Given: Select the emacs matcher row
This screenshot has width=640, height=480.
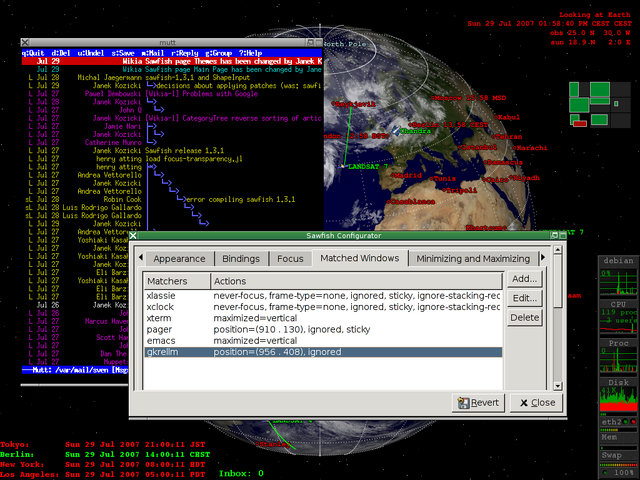Looking at the screenshot, I should [323, 340].
